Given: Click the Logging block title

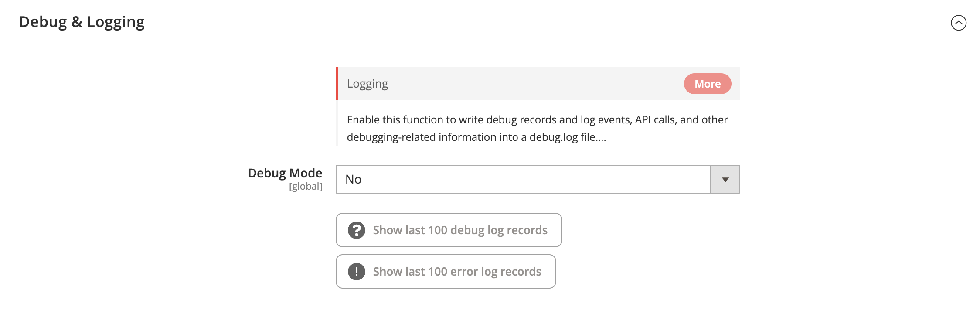Looking at the screenshot, I should pyautogui.click(x=367, y=84).
